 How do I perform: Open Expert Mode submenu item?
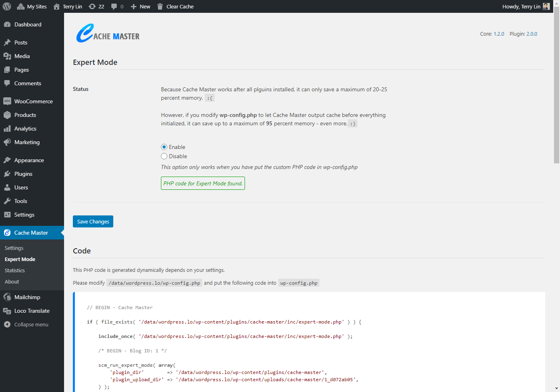pyautogui.click(x=20, y=259)
